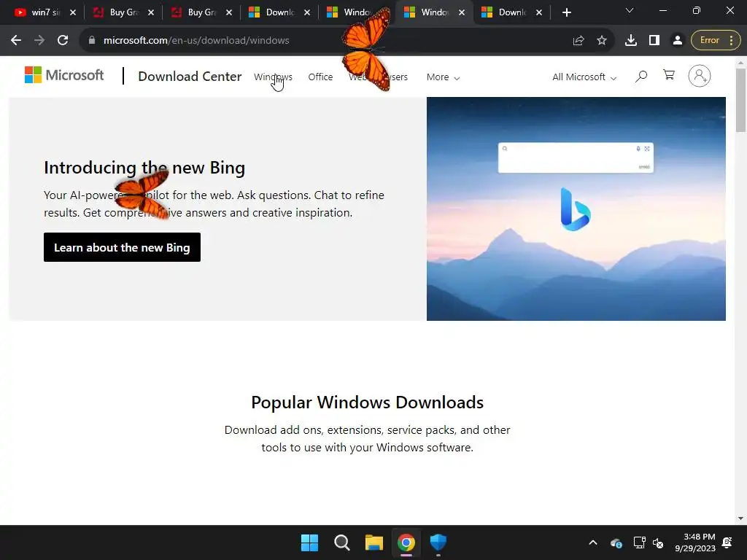Open the Windows Start button
This screenshot has height=560, width=747.
(309, 542)
